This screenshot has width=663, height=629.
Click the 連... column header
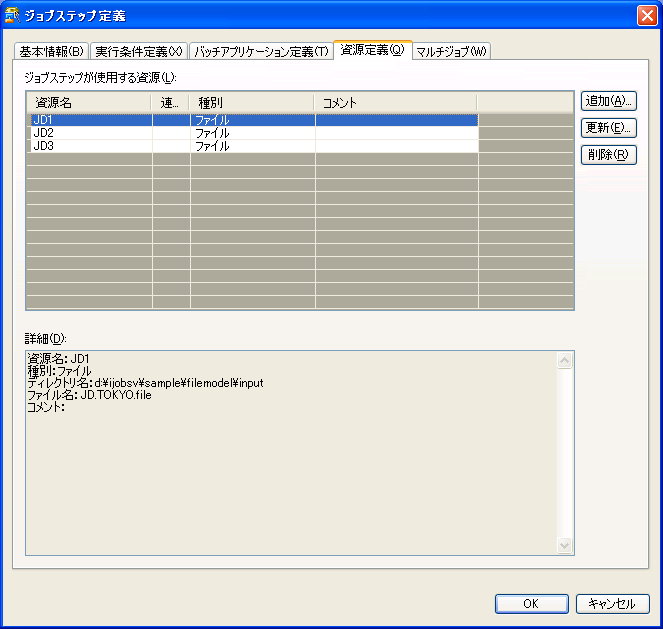coord(170,103)
